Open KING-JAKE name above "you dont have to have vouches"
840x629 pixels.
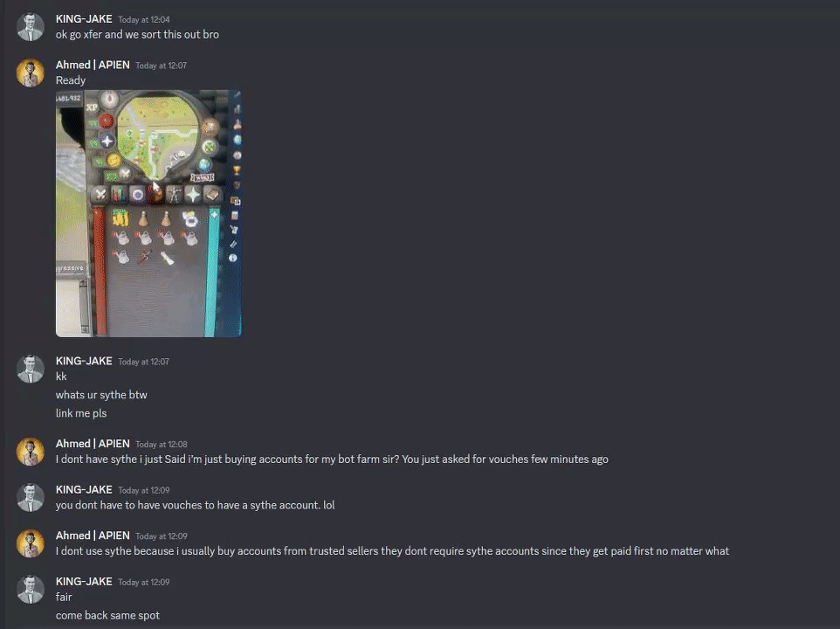(x=84, y=490)
